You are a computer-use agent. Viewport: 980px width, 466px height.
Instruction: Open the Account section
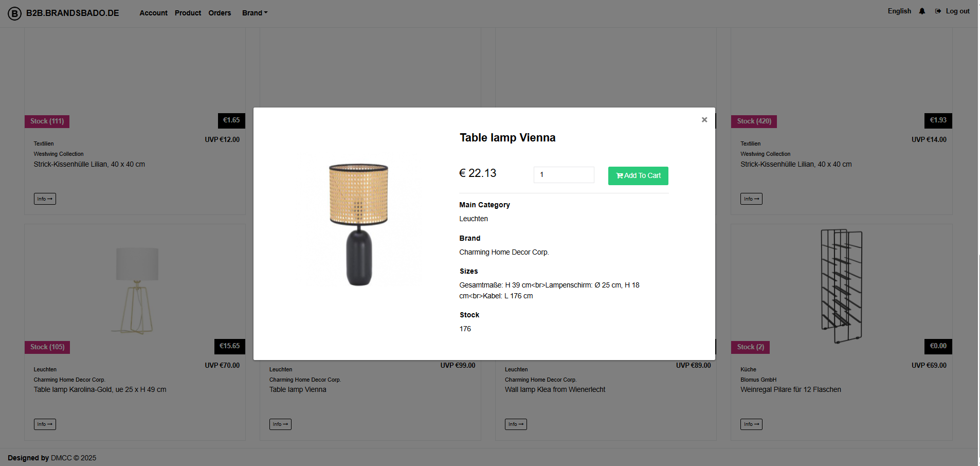tap(153, 13)
